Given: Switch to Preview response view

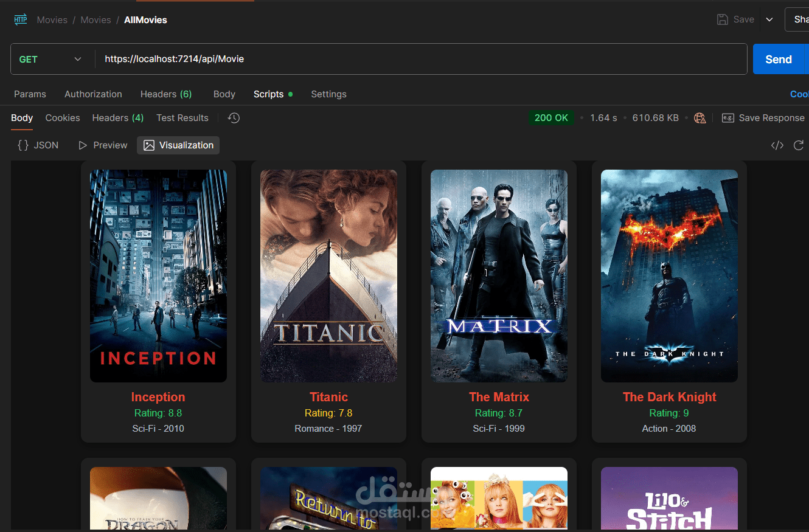Looking at the screenshot, I should point(103,145).
